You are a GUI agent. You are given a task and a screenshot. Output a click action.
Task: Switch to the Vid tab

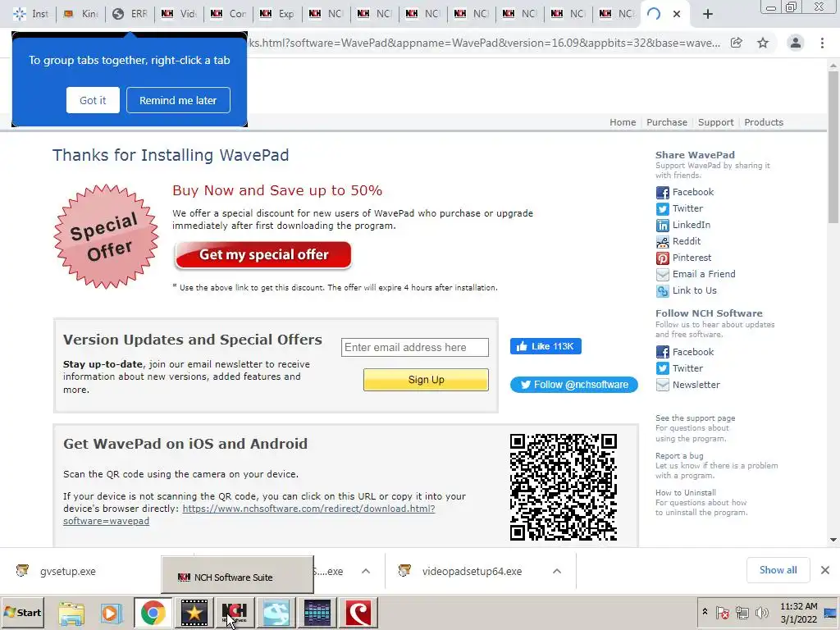(180, 14)
